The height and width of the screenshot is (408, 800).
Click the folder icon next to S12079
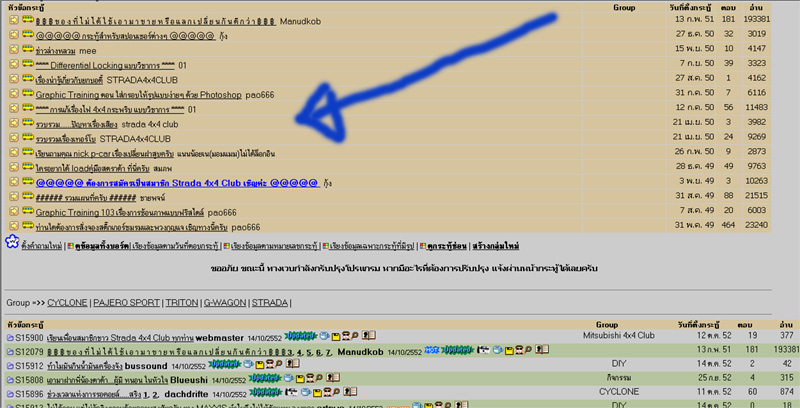10,352
